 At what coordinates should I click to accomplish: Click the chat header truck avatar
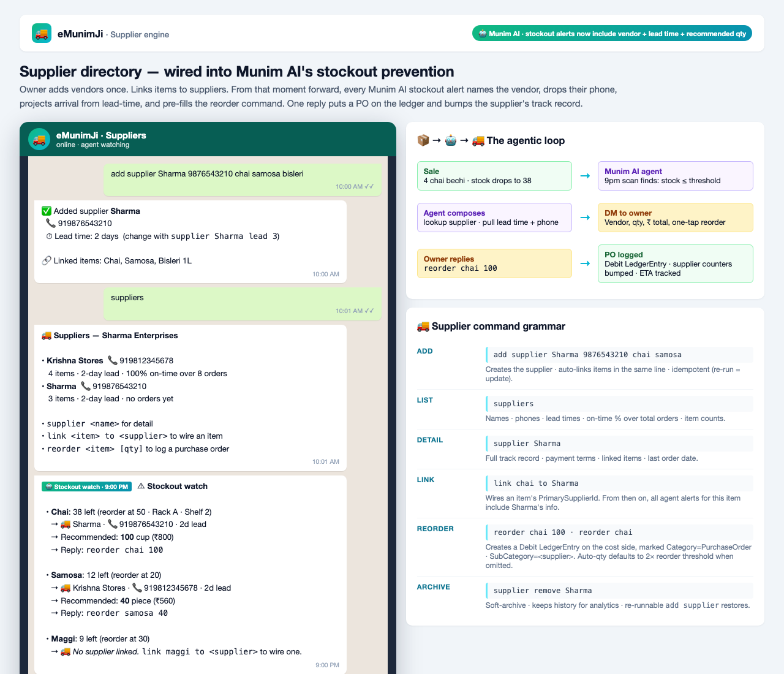[x=39, y=139]
